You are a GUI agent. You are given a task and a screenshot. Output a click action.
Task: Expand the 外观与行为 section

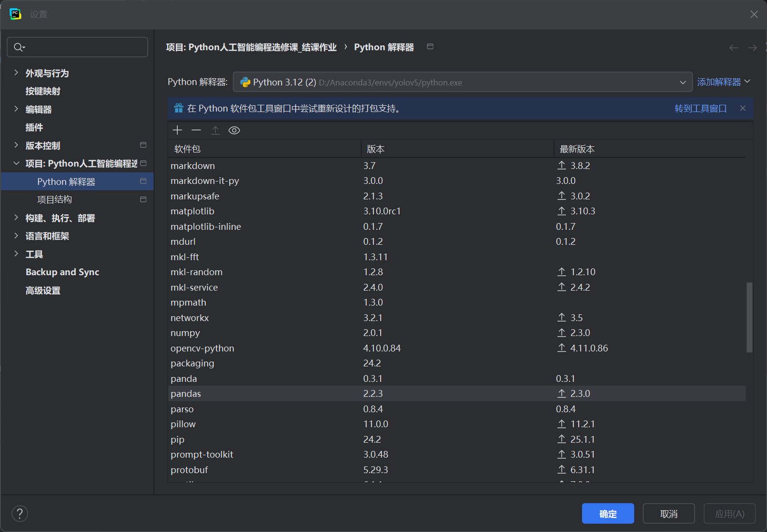coord(16,72)
